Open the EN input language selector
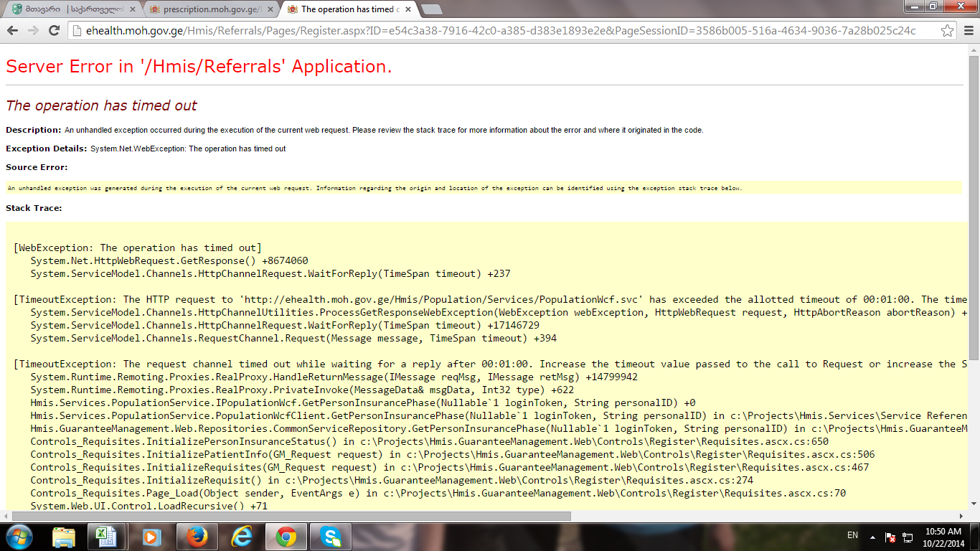Image resolution: width=980 pixels, height=551 pixels. click(852, 536)
